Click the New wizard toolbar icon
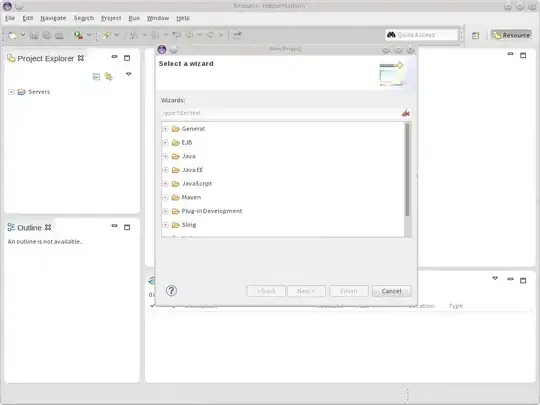Viewport: 540px width, 405px height. pos(12,35)
